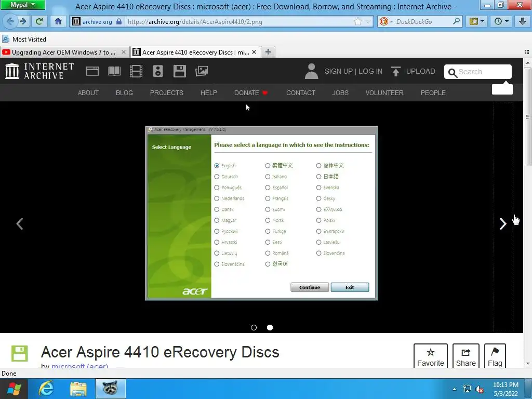The width and height of the screenshot is (532, 399).
Task: Select the Italiano radio button
Action: (268, 177)
